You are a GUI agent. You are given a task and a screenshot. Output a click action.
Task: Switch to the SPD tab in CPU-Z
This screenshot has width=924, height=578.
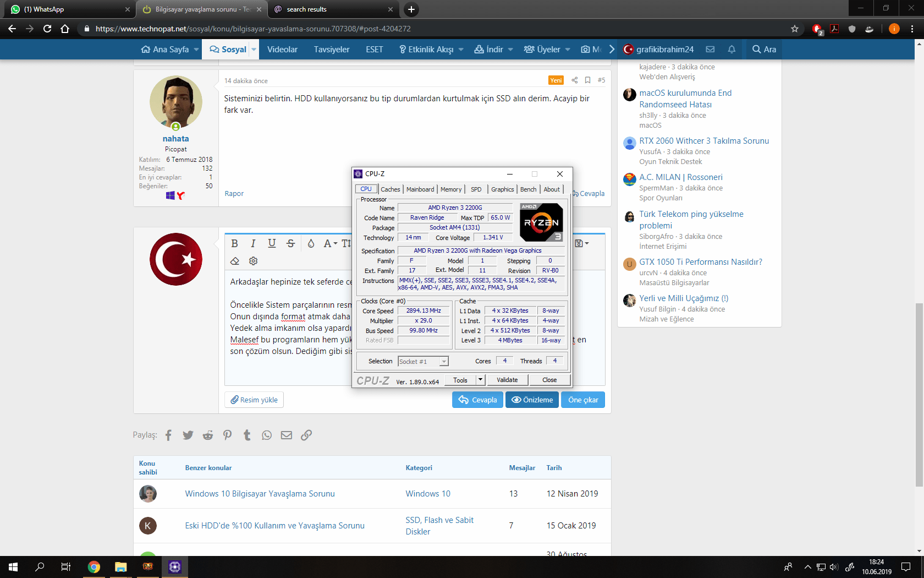476,189
